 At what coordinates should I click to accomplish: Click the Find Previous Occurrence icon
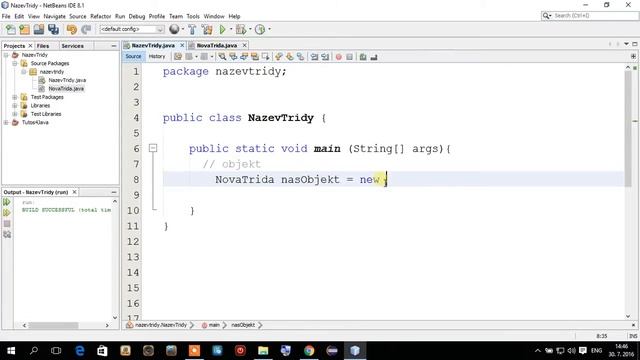233,57
